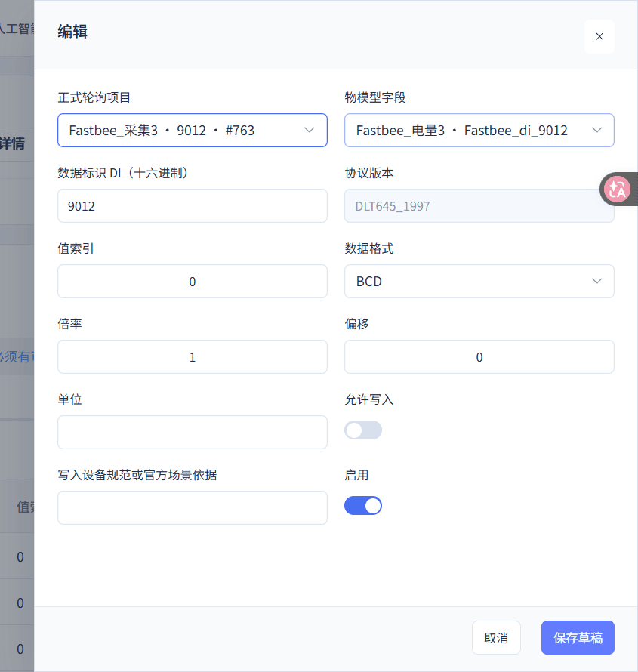638x672 pixels.
Task: Enable the 允许写入 switch
Action: tap(363, 430)
